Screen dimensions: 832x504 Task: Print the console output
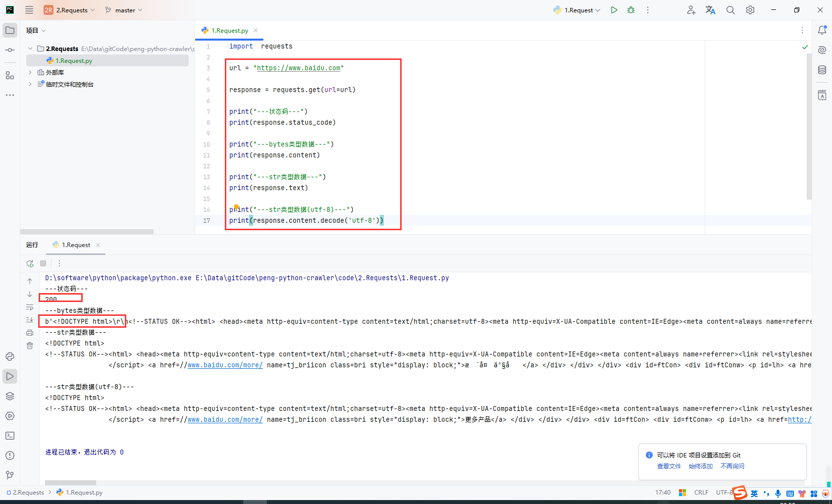pyautogui.click(x=30, y=333)
